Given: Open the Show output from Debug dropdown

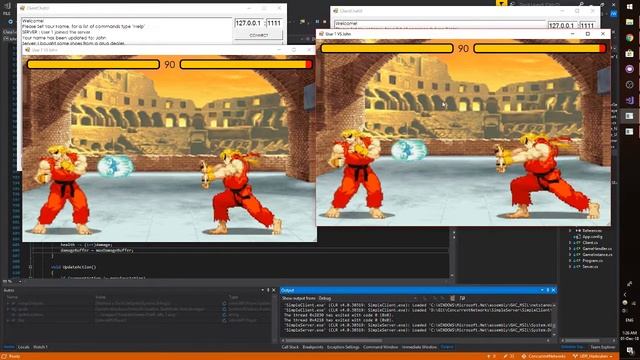Looking at the screenshot, I should coord(367,298).
